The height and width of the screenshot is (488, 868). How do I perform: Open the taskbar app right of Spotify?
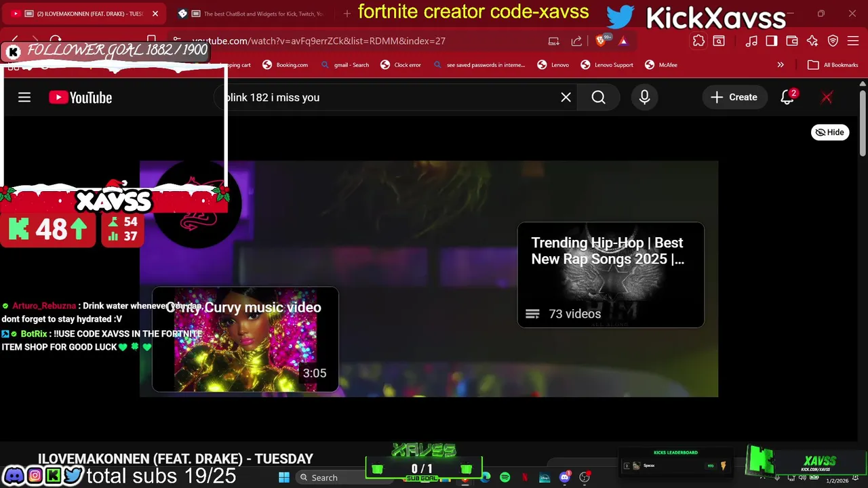point(525,477)
